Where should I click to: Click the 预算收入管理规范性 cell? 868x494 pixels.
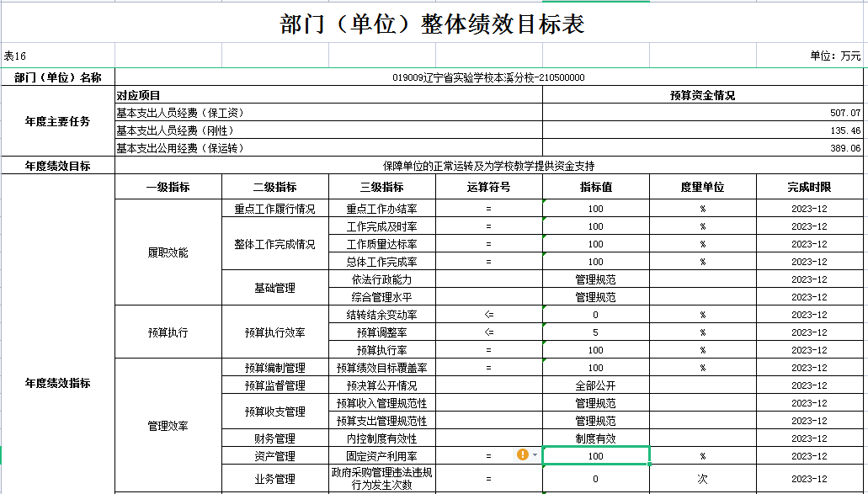tap(382, 403)
